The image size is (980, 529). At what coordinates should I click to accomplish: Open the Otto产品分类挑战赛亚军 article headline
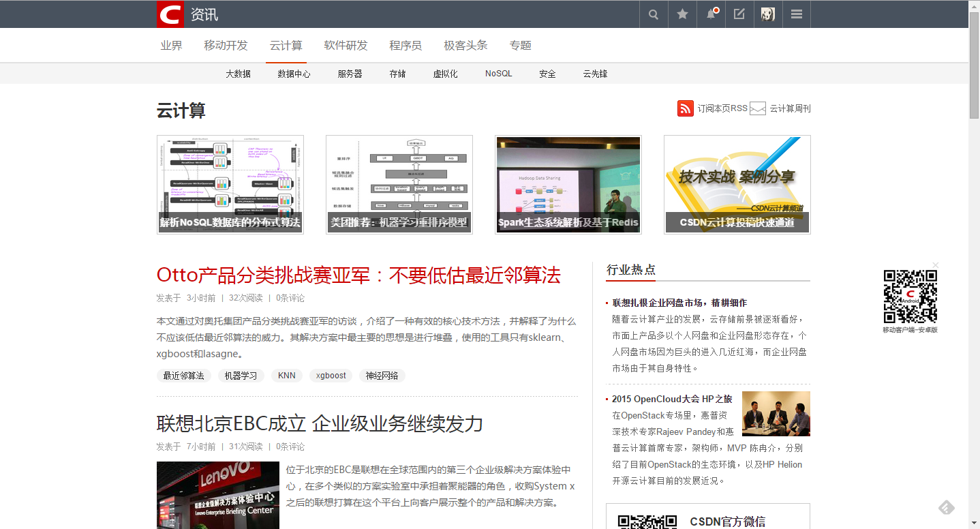tap(358, 275)
